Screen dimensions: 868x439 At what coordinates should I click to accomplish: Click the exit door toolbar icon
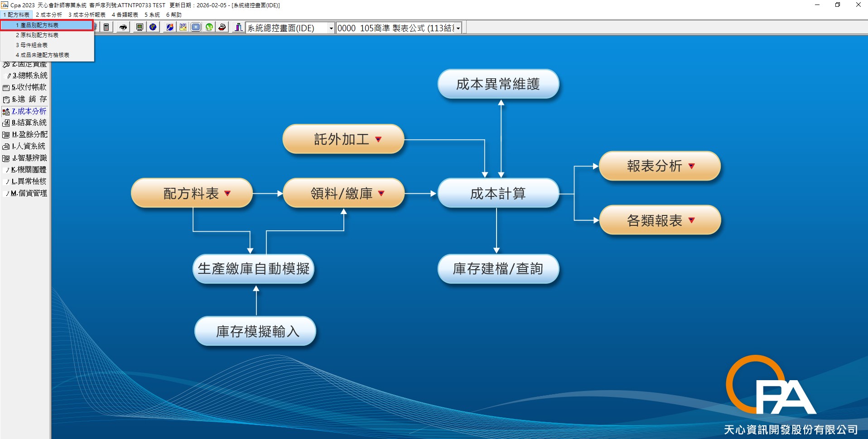coord(238,27)
